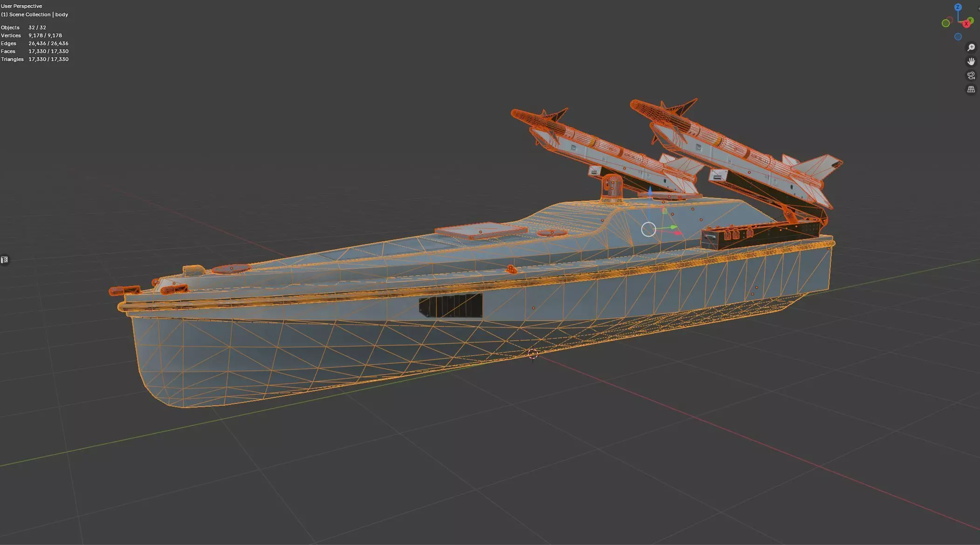Click the hand pan view icon

(971, 61)
